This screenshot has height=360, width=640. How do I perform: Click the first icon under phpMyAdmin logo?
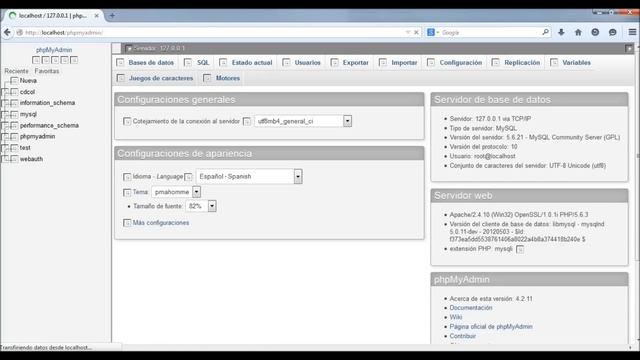pos(36,60)
